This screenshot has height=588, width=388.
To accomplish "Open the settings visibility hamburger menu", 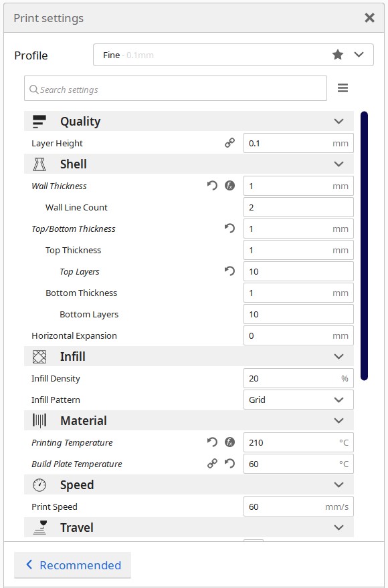I will click(343, 88).
